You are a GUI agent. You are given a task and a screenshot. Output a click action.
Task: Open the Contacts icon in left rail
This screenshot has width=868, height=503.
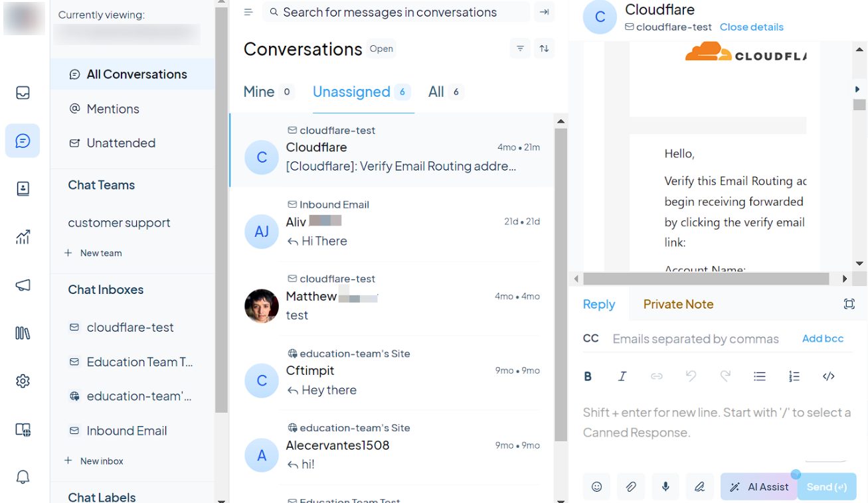pyautogui.click(x=23, y=189)
